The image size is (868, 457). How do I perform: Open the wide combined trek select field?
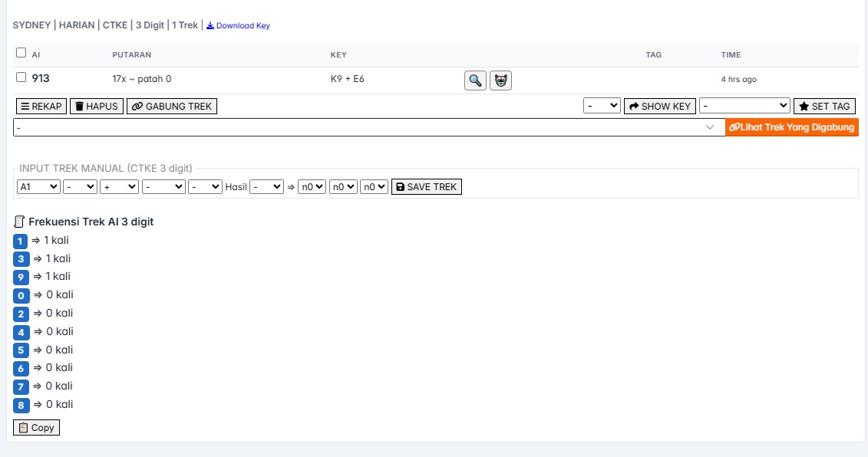pyautogui.click(x=368, y=128)
